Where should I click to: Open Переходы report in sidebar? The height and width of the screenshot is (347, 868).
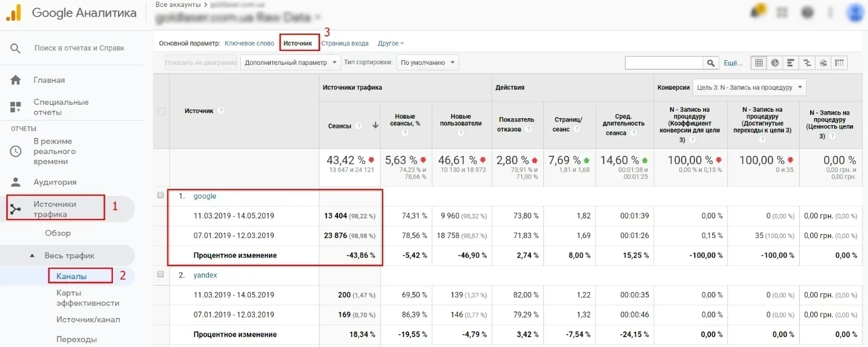[76, 339]
